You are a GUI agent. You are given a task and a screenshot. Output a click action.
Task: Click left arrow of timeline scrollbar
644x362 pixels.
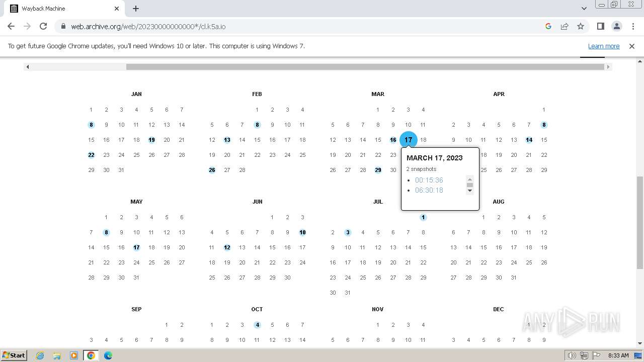(28, 67)
